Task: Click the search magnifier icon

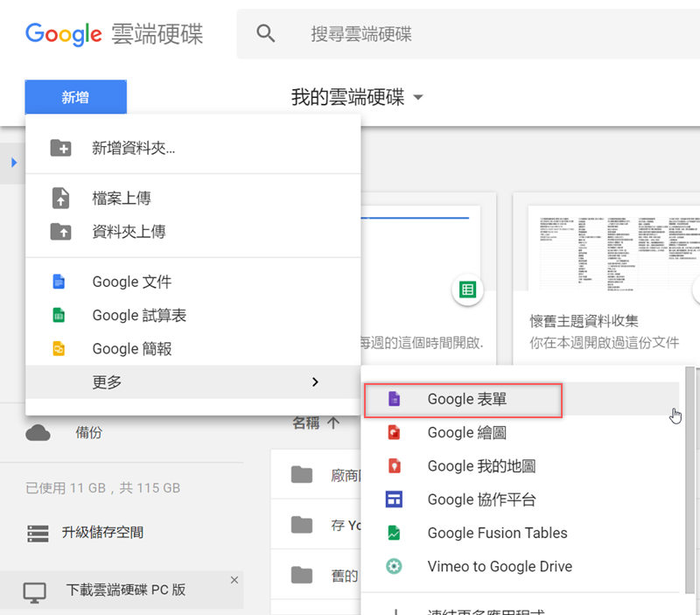Action: point(266,33)
